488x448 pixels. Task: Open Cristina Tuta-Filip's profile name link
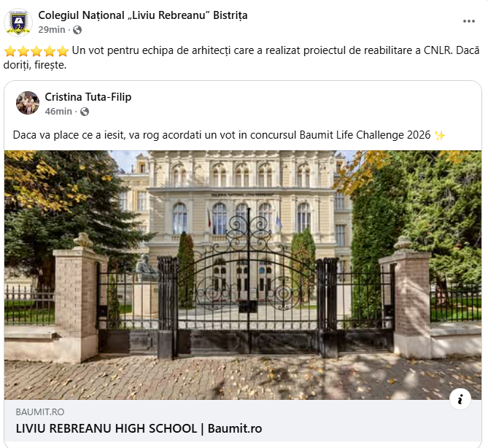click(x=88, y=97)
